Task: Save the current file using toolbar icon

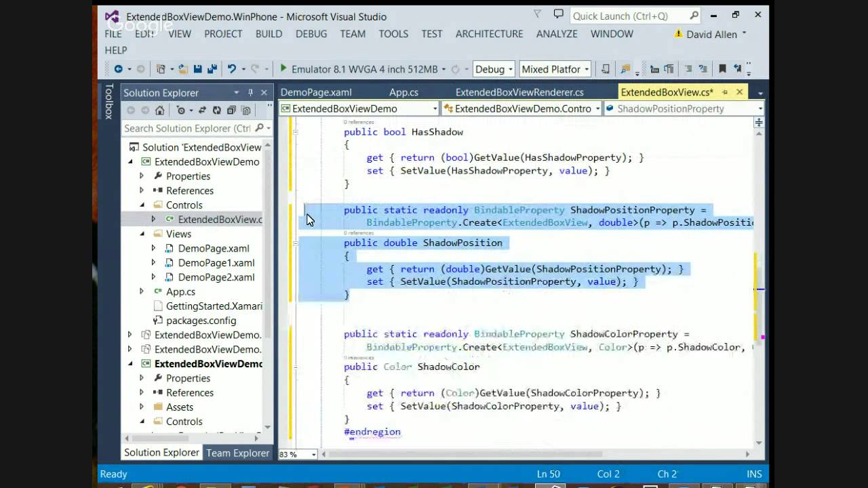Action: pyautogui.click(x=197, y=69)
